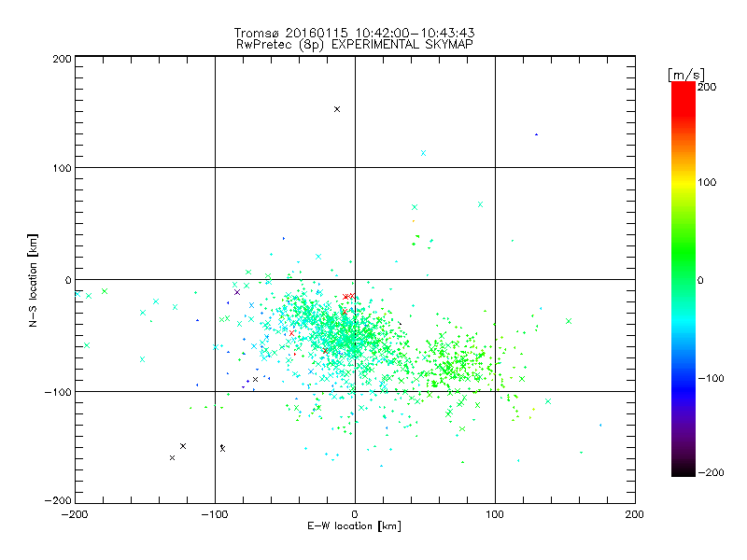
Task: Click the title line 'Tromsø 20160115 10:42:00-10:43:43'
Action: pyautogui.click(x=354, y=33)
